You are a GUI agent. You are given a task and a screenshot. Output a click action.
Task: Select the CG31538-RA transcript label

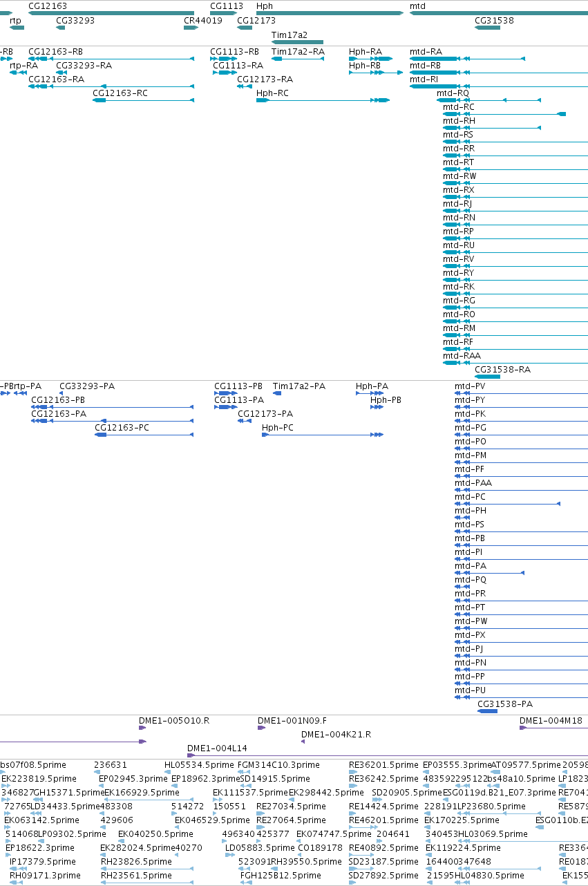502,370
